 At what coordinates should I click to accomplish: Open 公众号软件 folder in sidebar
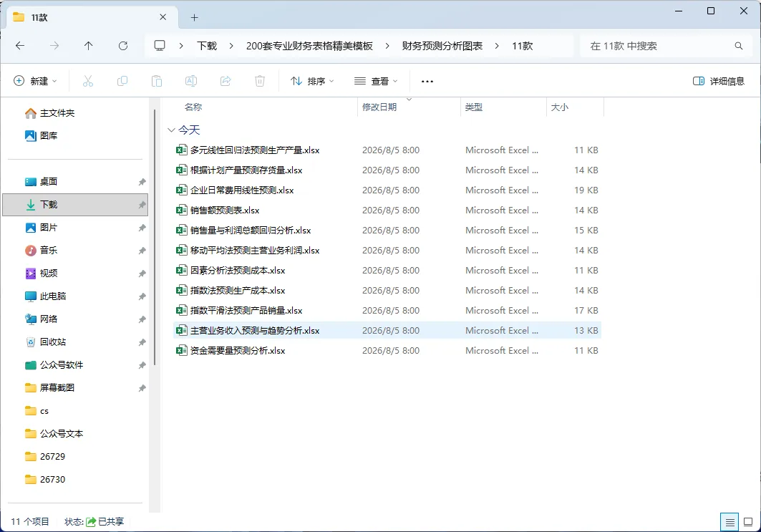[75, 365]
